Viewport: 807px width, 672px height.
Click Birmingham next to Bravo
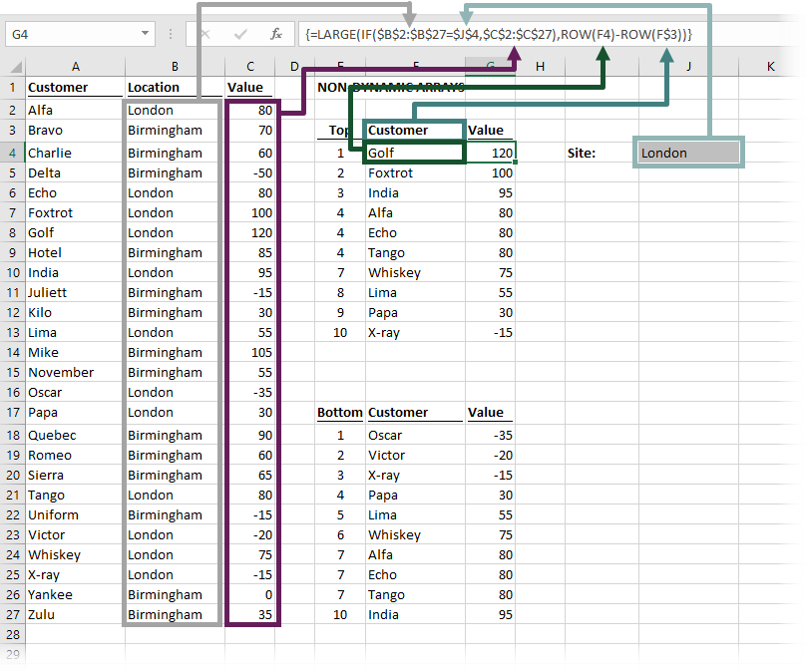tap(166, 130)
